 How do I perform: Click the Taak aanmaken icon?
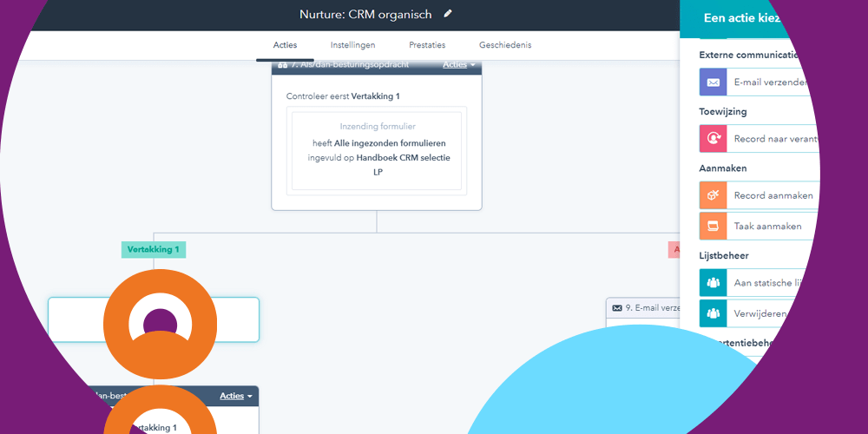tap(713, 226)
